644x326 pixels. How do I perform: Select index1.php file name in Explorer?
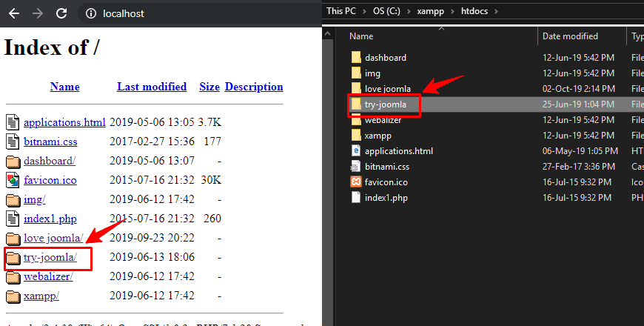point(386,198)
